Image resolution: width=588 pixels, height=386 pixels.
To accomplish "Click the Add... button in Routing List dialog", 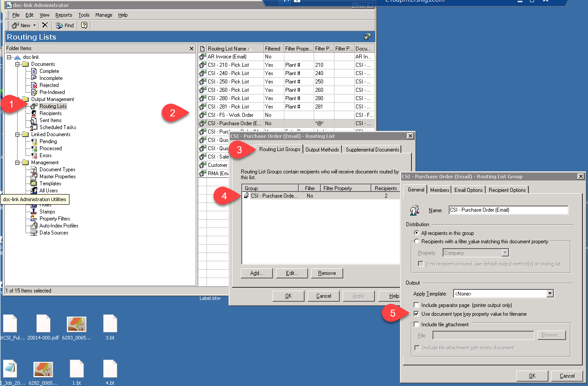I will (x=257, y=273).
